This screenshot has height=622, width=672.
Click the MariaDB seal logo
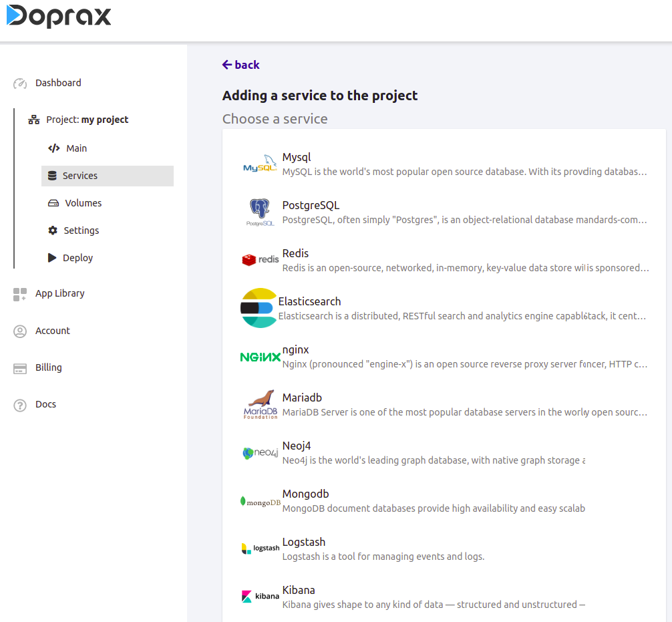260,404
